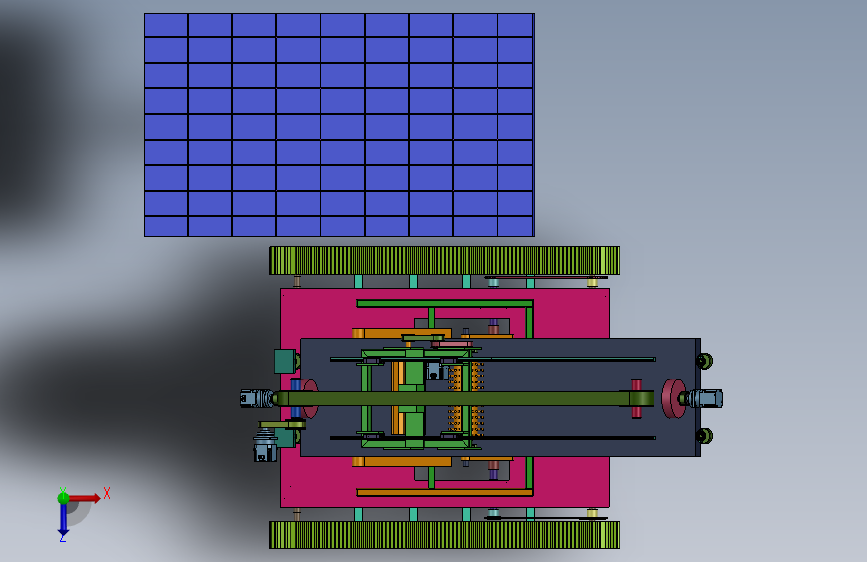Select the upper yellow-green crawler track
The image size is (867, 562).
coord(444,261)
